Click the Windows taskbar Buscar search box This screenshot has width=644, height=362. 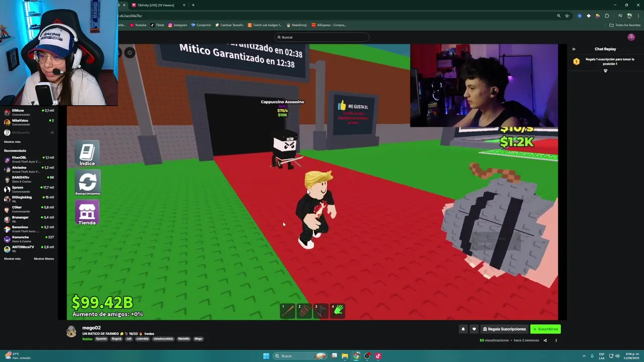pos(300,356)
